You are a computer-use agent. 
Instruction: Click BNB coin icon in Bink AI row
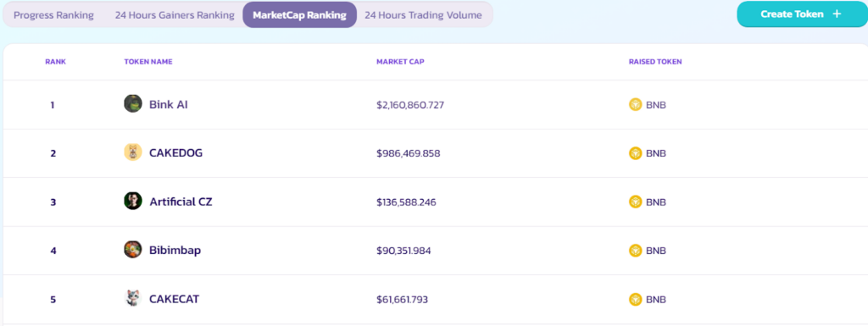click(636, 104)
